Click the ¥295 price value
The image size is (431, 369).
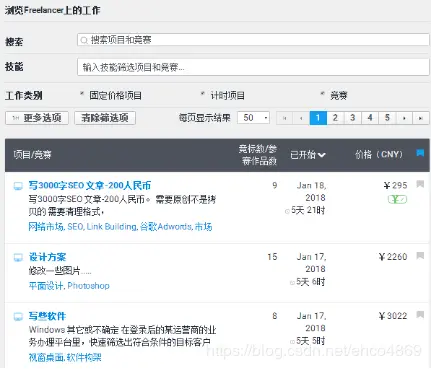[395, 186]
